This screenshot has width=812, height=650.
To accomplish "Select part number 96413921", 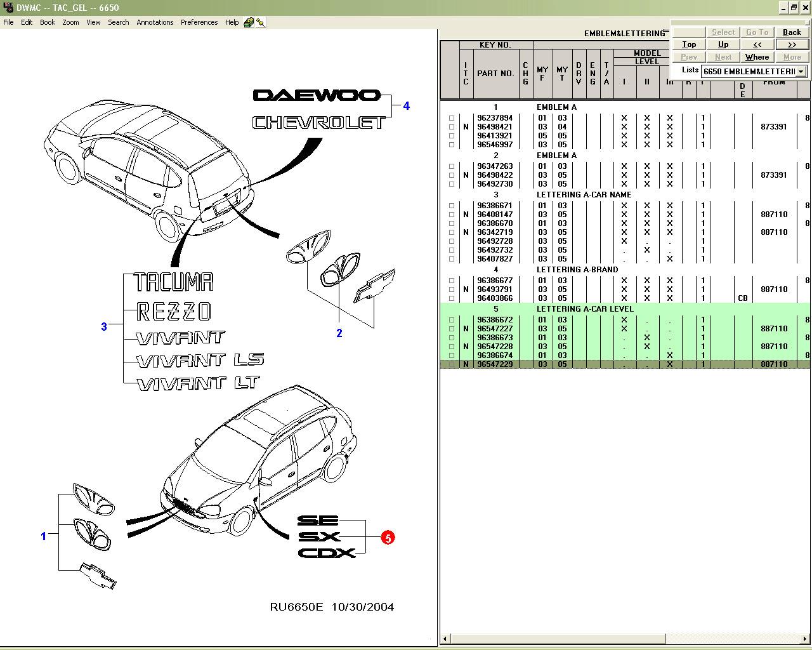I will click(495, 136).
